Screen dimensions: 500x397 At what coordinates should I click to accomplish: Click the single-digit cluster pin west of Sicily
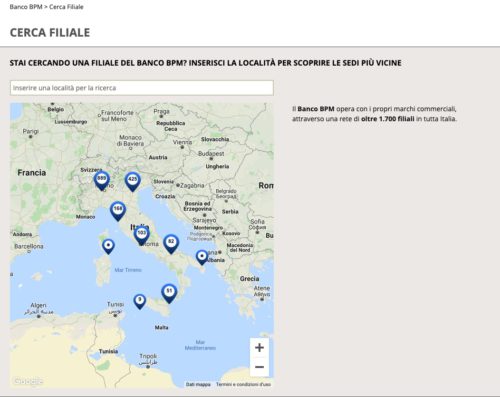pyautogui.click(x=140, y=302)
